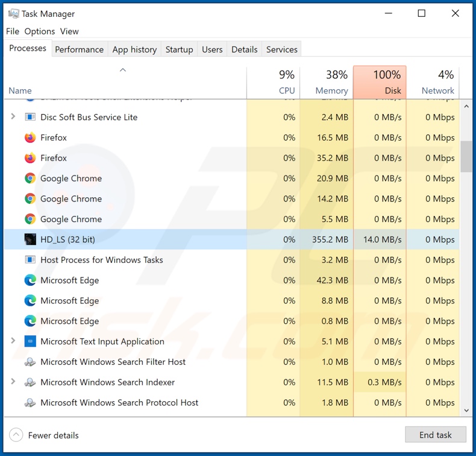
Task: Click the 5.1 MB memory value
Action: coord(335,341)
